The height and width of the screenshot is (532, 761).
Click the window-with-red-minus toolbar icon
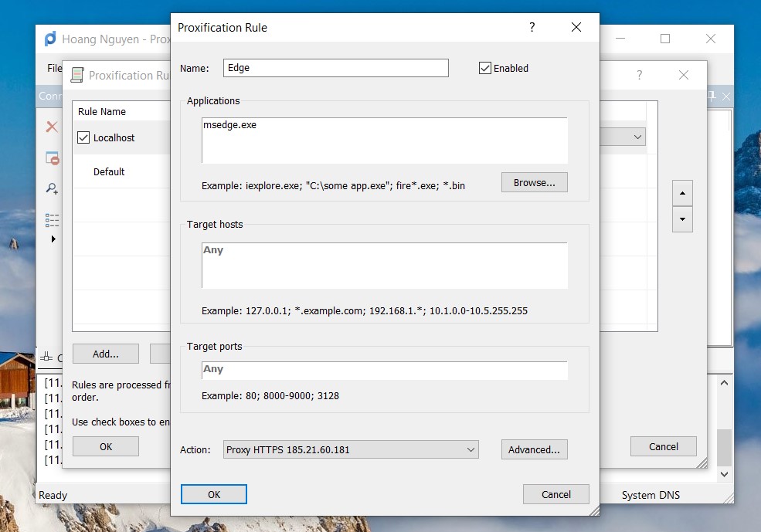pyautogui.click(x=52, y=158)
